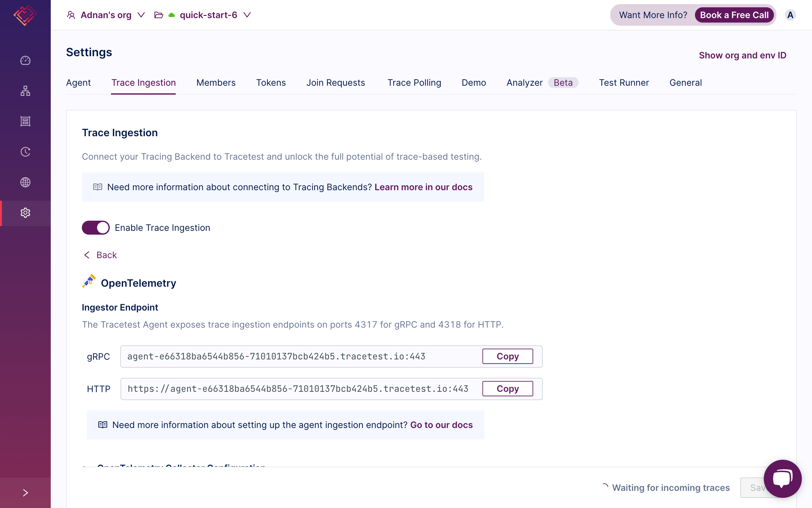Screen dimensions: 812x508
Task: Toggle Enable Trace Ingestion switch
Action: [95, 227]
